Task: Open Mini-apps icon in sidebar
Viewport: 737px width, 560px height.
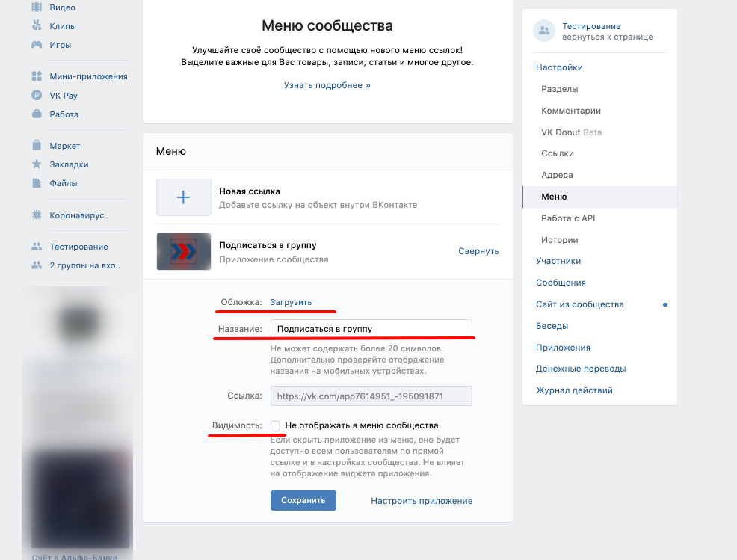Action: click(x=36, y=76)
